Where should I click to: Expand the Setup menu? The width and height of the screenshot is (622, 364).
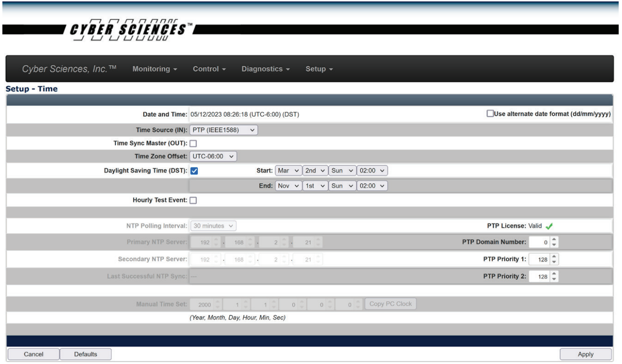coord(319,69)
